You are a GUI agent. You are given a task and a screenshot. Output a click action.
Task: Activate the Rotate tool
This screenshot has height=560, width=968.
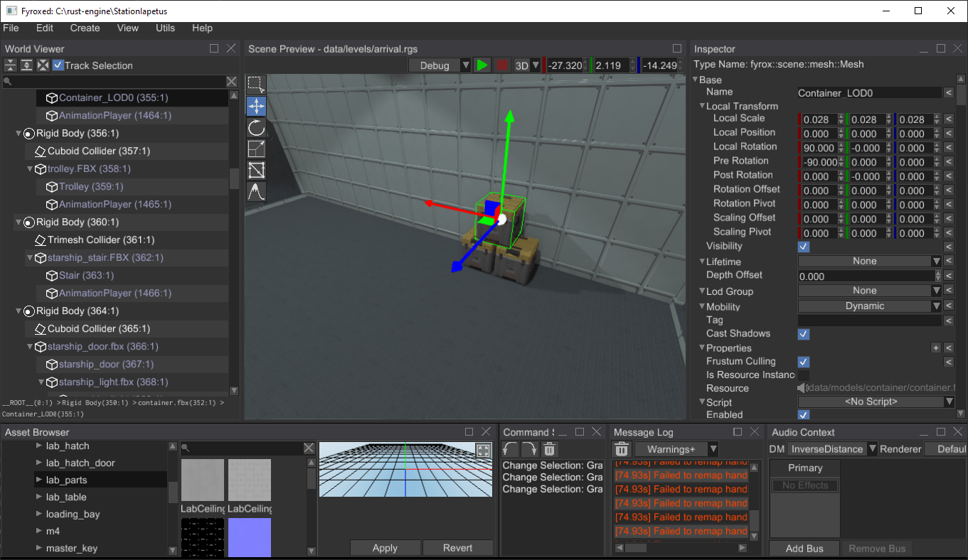pyautogui.click(x=256, y=127)
